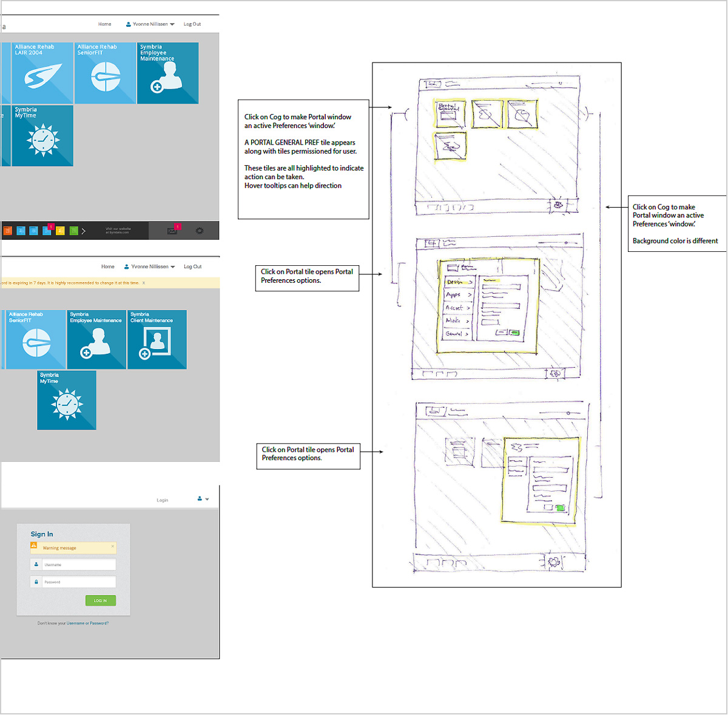The height and width of the screenshot is (715, 728).
Task: Open the Alliance Rehab LAIR 2004 tile
Action: coord(42,73)
